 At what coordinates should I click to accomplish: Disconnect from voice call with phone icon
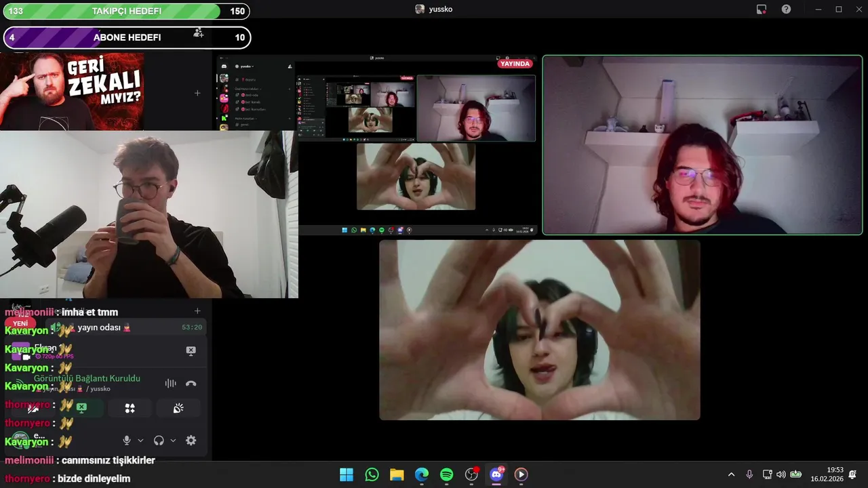[x=191, y=384]
